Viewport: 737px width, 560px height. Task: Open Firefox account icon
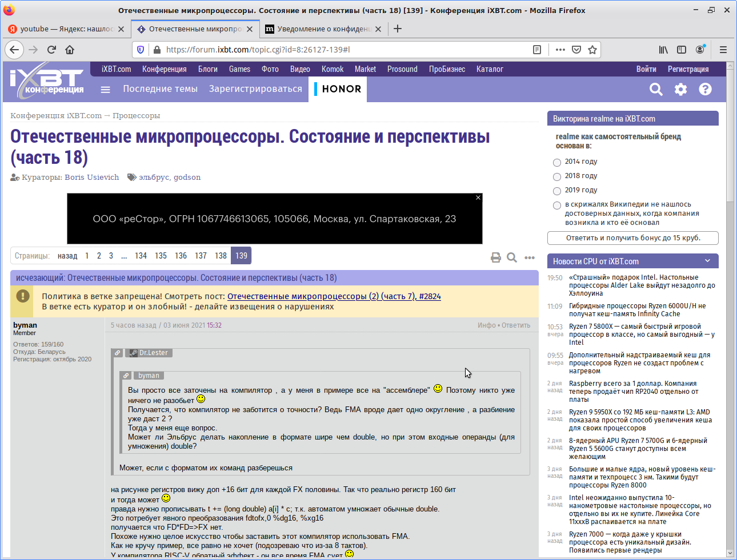pos(700,50)
